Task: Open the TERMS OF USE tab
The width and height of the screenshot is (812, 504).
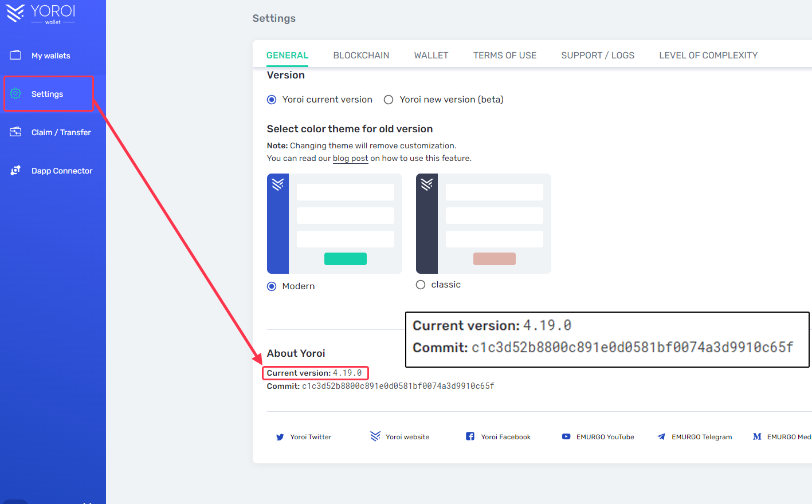Action: click(504, 55)
